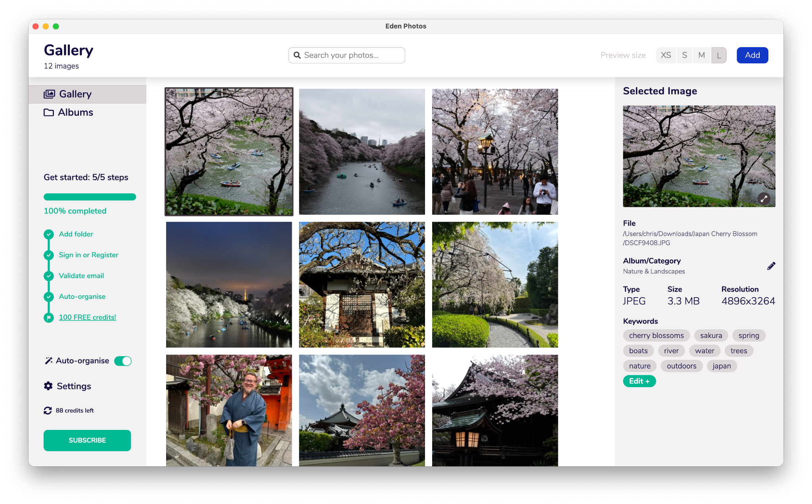Expand the selected image to fullscreen
This screenshot has height=504, width=812.
click(x=764, y=199)
